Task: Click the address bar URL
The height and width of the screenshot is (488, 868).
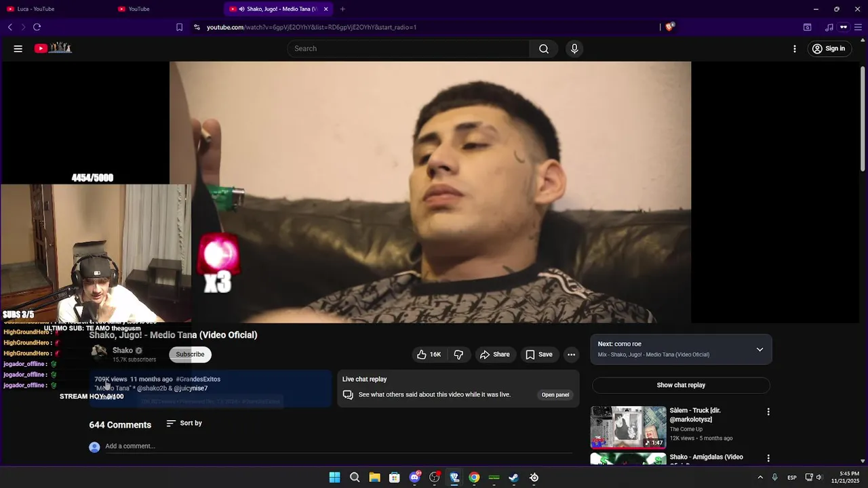Action: [x=311, y=27]
